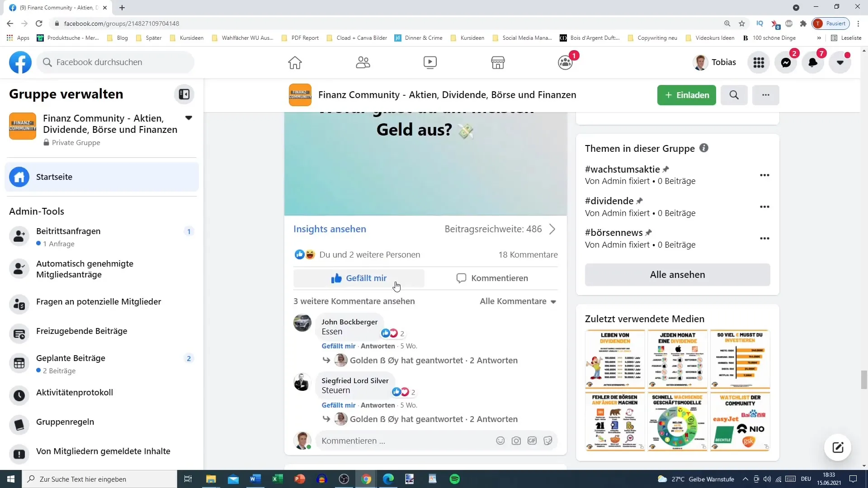Click the Facebook logo
Screen dimensions: 868x488
pyautogui.click(x=20, y=62)
